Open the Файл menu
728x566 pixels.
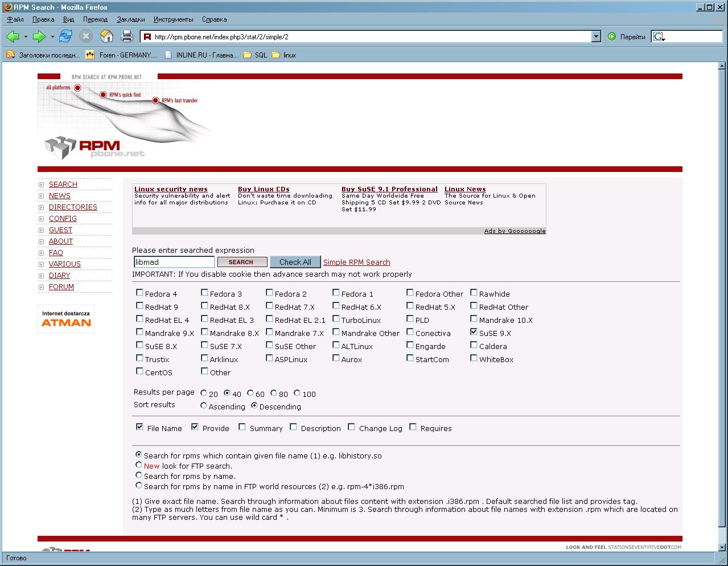pos(15,19)
